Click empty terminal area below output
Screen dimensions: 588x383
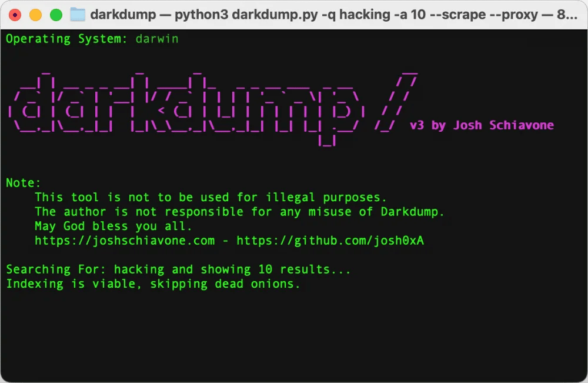[294, 334]
